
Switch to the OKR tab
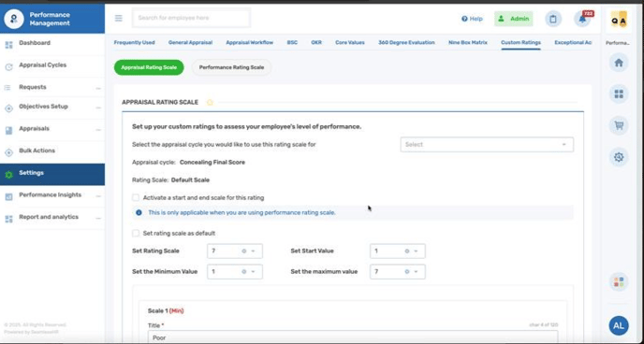click(316, 43)
